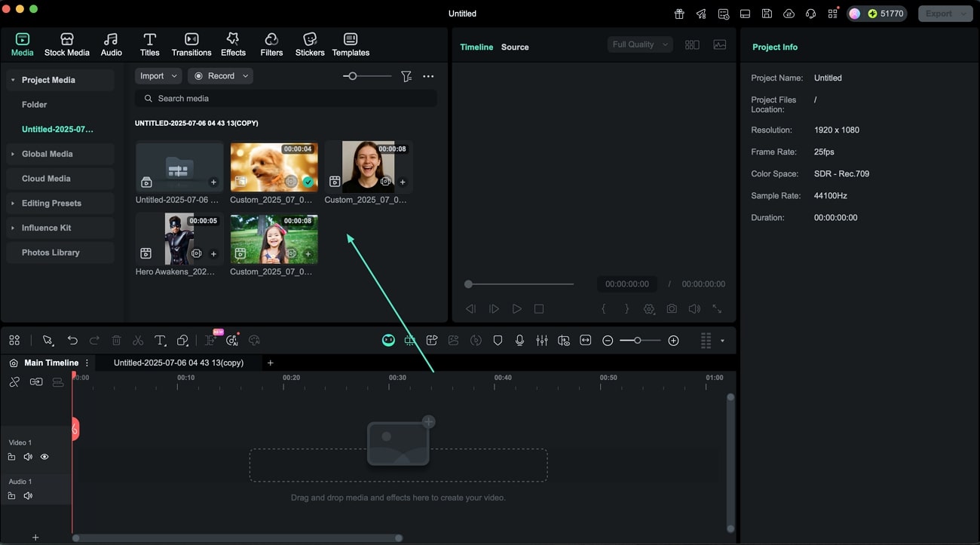Image resolution: width=980 pixels, height=545 pixels.
Task: Open the Full Quality dropdown
Action: [x=639, y=44]
